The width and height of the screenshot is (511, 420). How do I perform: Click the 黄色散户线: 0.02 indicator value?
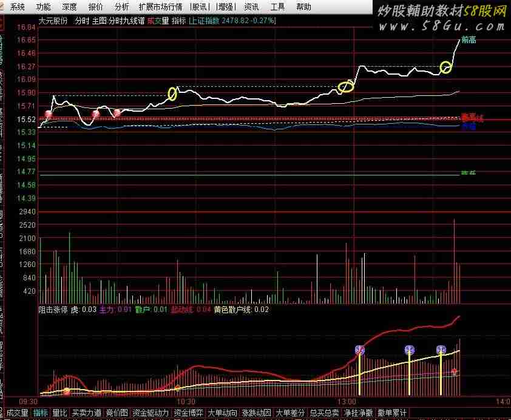point(241,309)
